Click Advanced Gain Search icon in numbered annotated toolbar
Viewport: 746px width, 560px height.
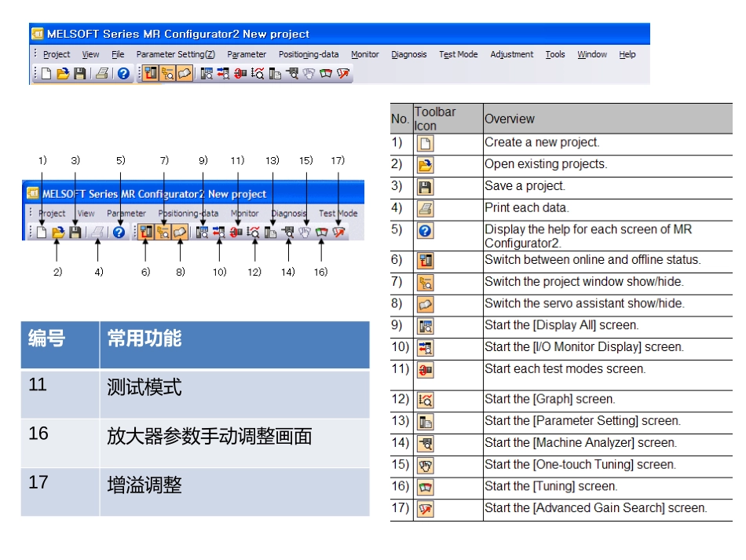pyautogui.click(x=338, y=232)
